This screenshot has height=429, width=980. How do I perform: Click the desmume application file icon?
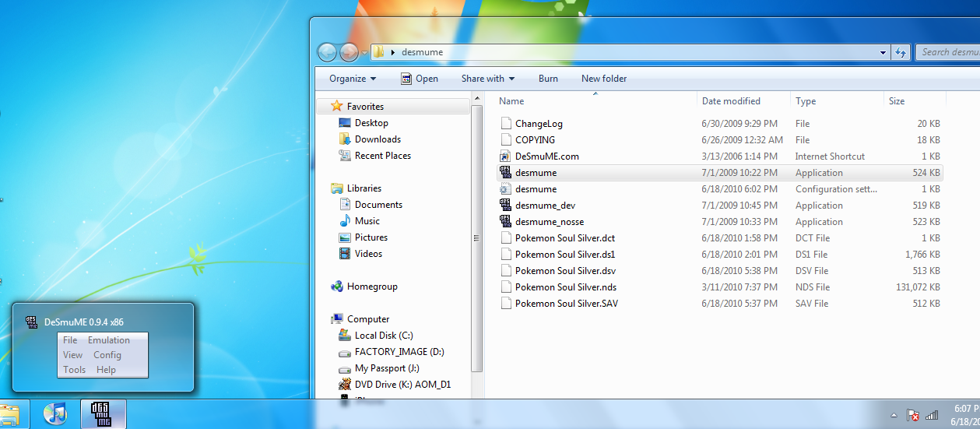click(x=505, y=173)
